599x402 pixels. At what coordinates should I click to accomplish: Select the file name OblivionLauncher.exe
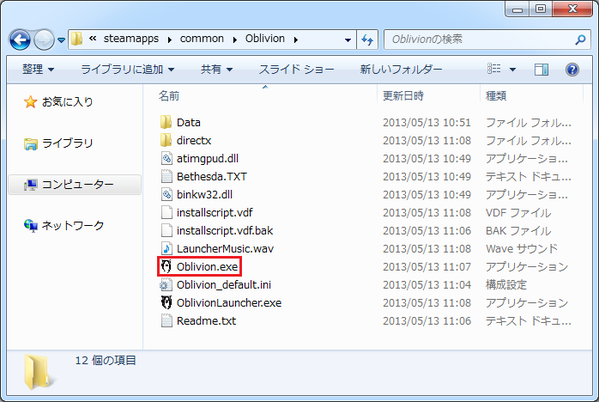229,303
